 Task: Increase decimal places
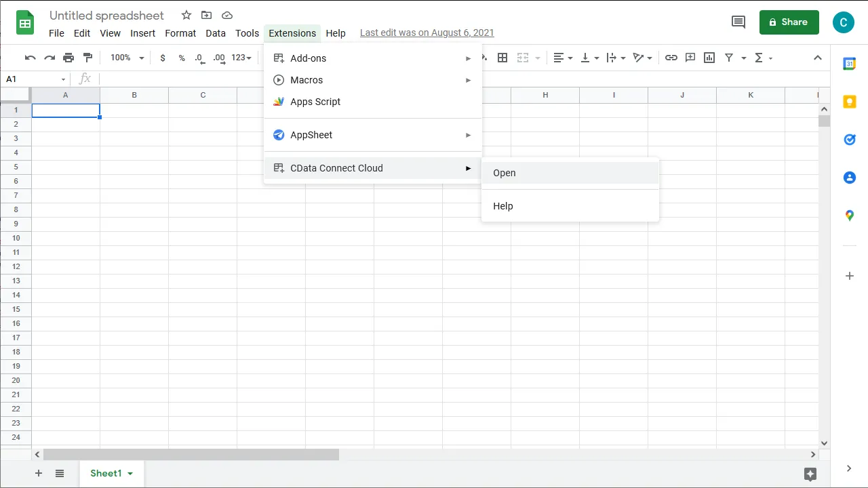218,58
